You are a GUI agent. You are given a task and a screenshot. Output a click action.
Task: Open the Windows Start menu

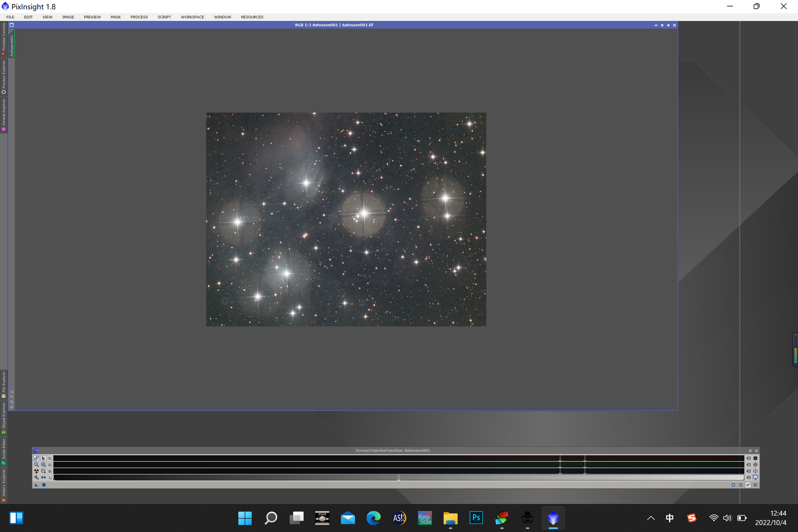click(245, 518)
